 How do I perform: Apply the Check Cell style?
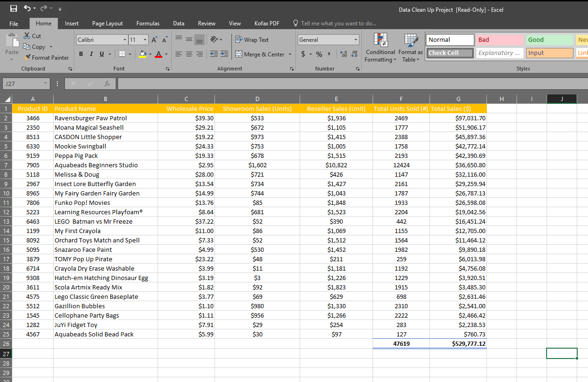450,53
